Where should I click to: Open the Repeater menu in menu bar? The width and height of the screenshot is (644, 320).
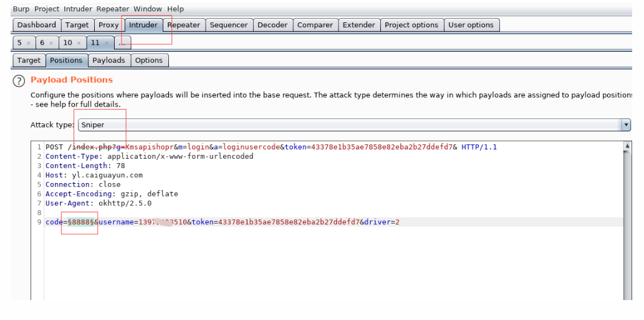(x=113, y=9)
